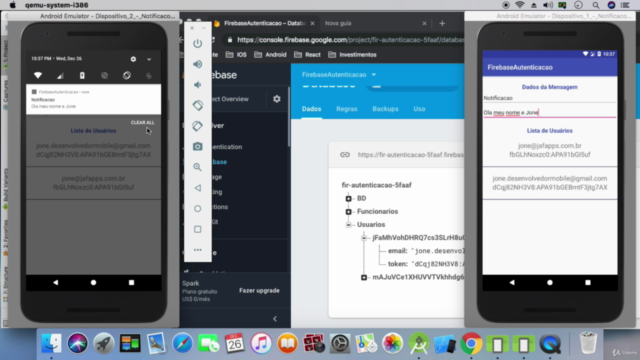640x360 pixels.
Task: Click the email value in database tree
Action: (438, 251)
